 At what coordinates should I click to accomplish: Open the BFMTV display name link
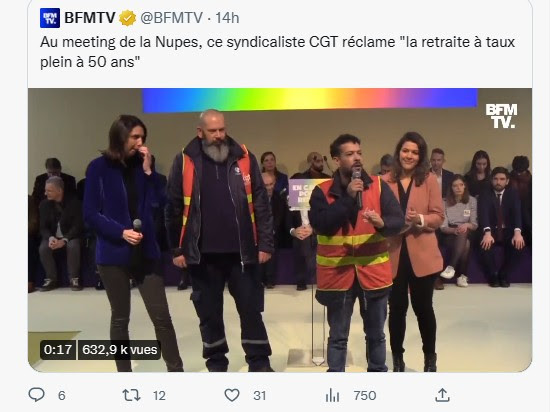90,18
